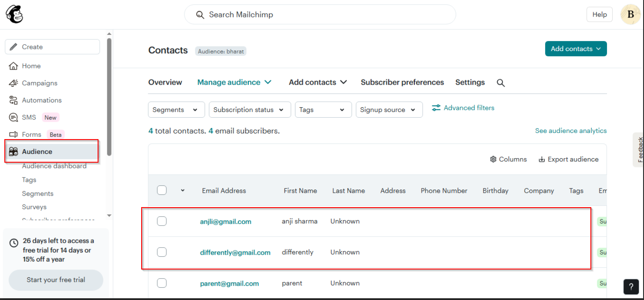Open contact anjli@gmail.com
Image resolution: width=644 pixels, height=300 pixels.
pos(226,222)
